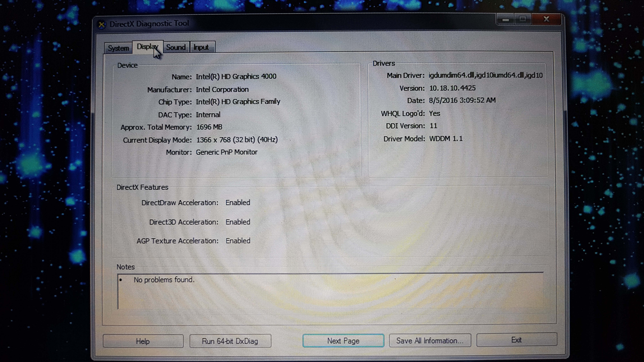
Task: Switch to the System tab
Action: tap(118, 48)
